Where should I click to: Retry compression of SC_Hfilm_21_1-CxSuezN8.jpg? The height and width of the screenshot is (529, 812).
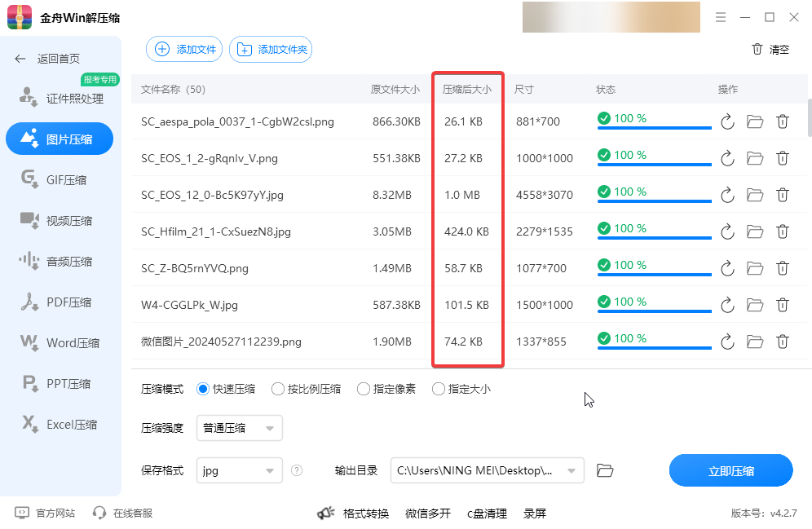pyautogui.click(x=727, y=231)
